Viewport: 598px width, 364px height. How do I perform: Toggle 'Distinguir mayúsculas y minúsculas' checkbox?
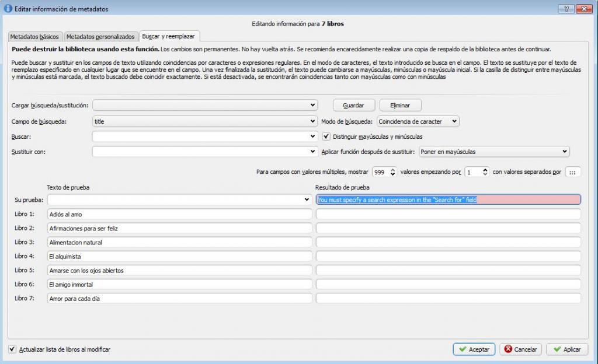tap(326, 136)
